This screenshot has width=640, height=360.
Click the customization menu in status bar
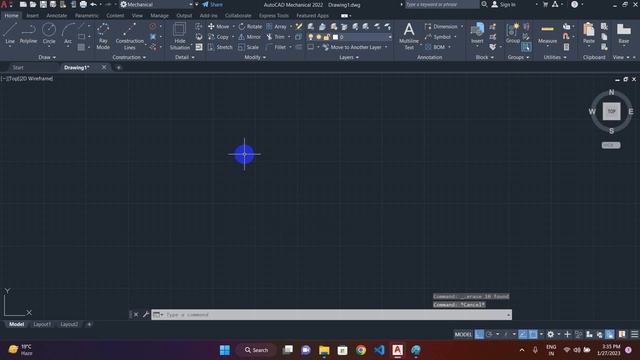(634, 334)
